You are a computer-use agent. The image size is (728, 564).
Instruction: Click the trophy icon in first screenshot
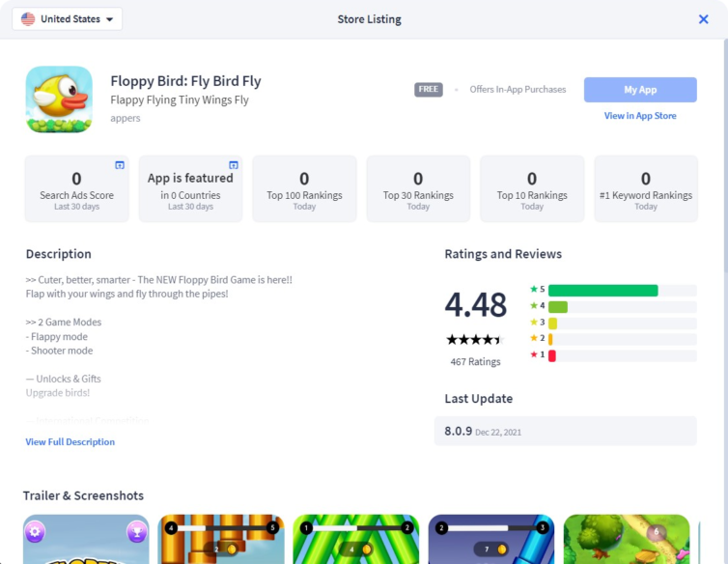click(x=137, y=531)
